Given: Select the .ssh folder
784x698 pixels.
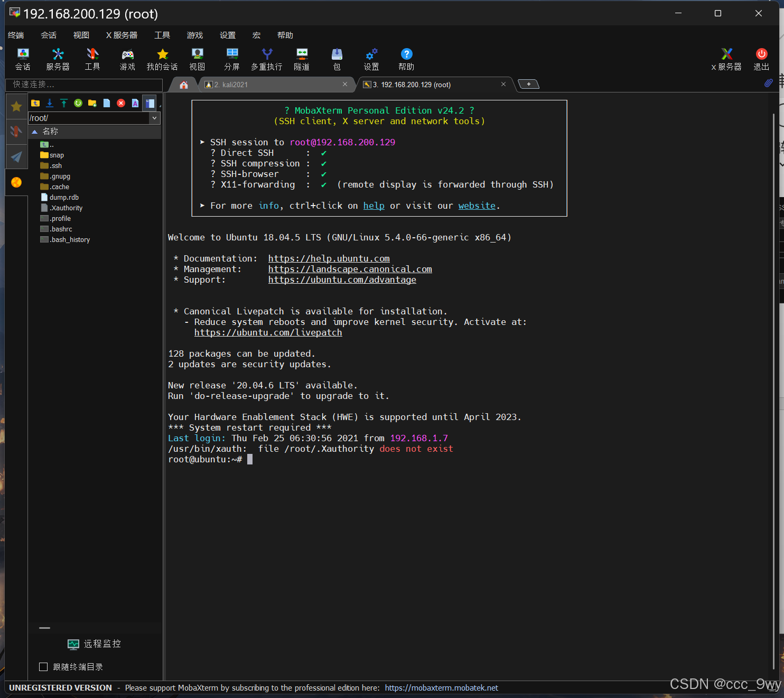Looking at the screenshot, I should click(51, 166).
